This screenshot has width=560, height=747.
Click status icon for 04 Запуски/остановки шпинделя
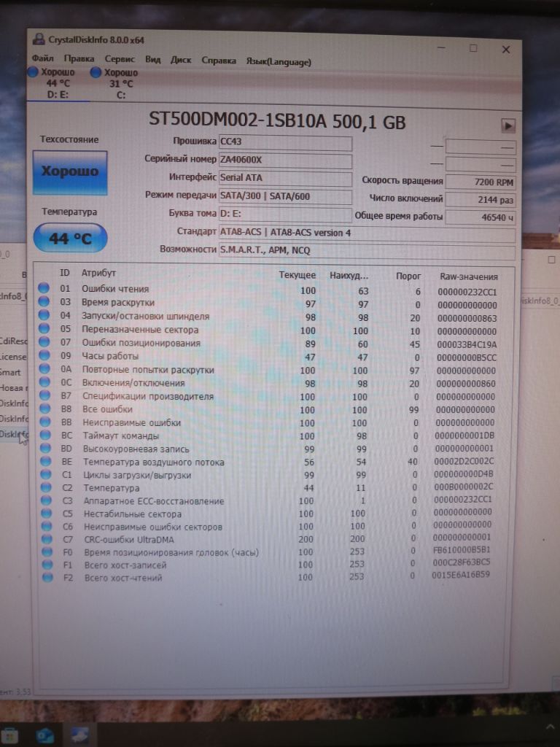44,315
